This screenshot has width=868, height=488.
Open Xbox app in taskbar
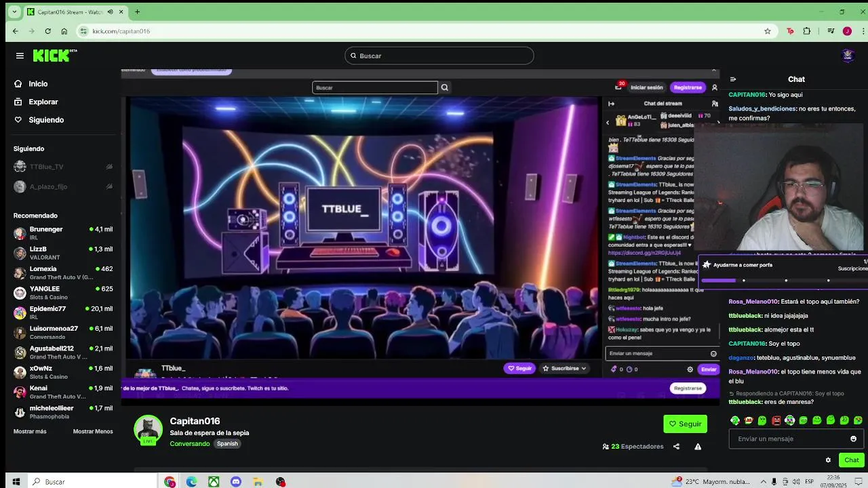[x=214, y=482]
